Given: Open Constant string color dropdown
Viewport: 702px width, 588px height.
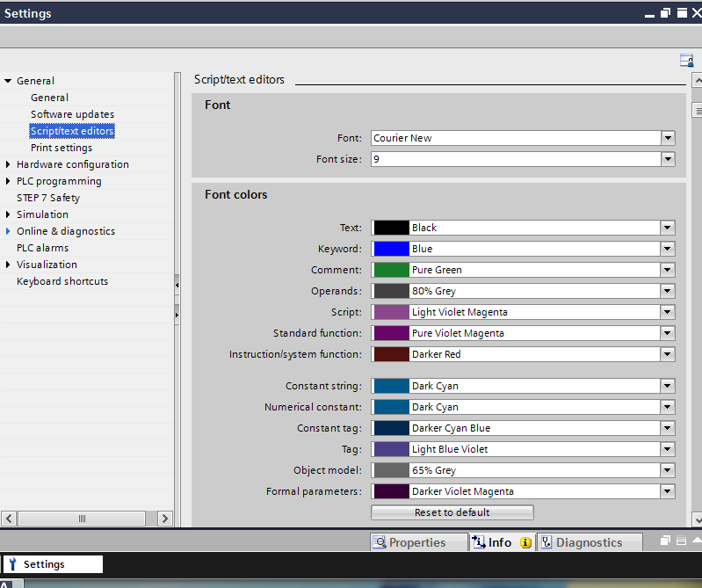Looking at the screenshot, I should point(667,386).
